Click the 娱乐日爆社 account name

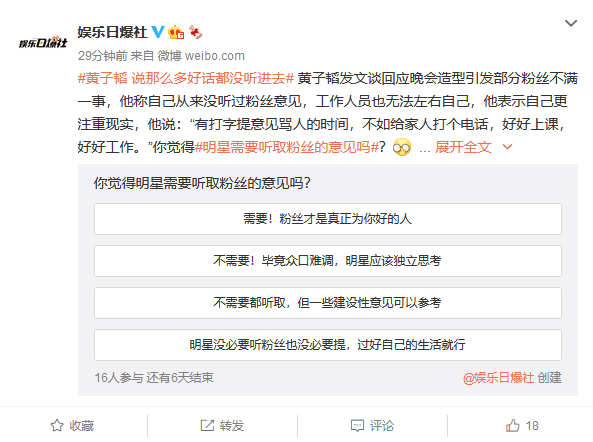point(112,32)
